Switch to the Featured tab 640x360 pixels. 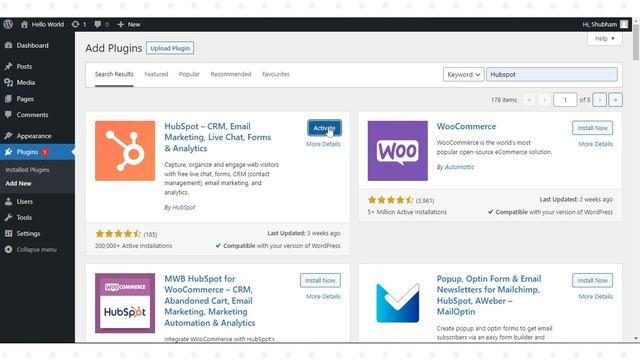tap(156, 74)
